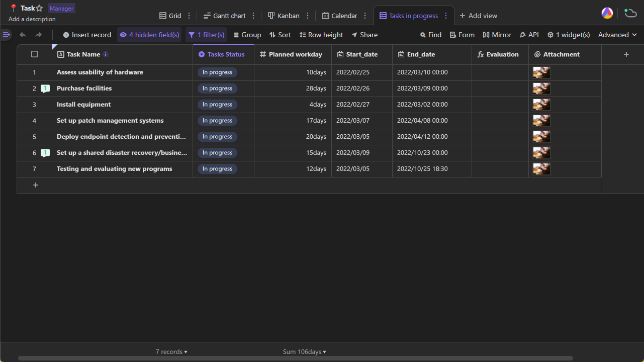Select the Tasks Status column header
Image resolution: width=644 pixels, height=362 pixels.
tap(223, 54)
